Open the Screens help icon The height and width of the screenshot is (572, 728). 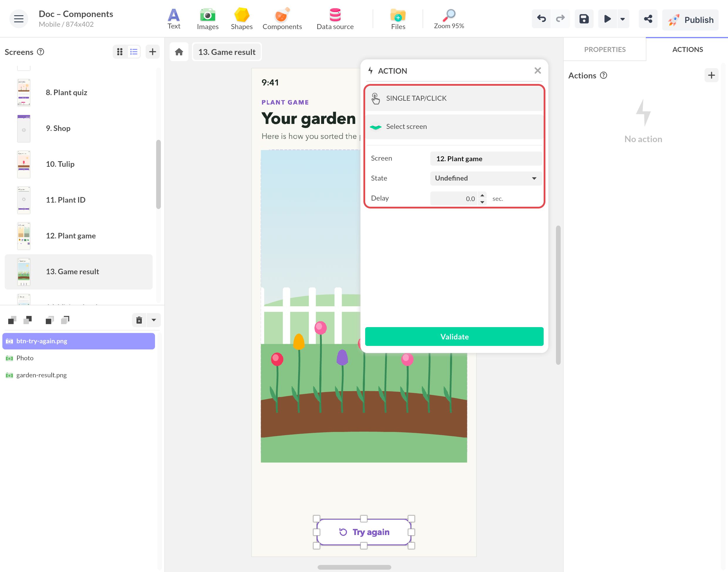coord(41,52)
